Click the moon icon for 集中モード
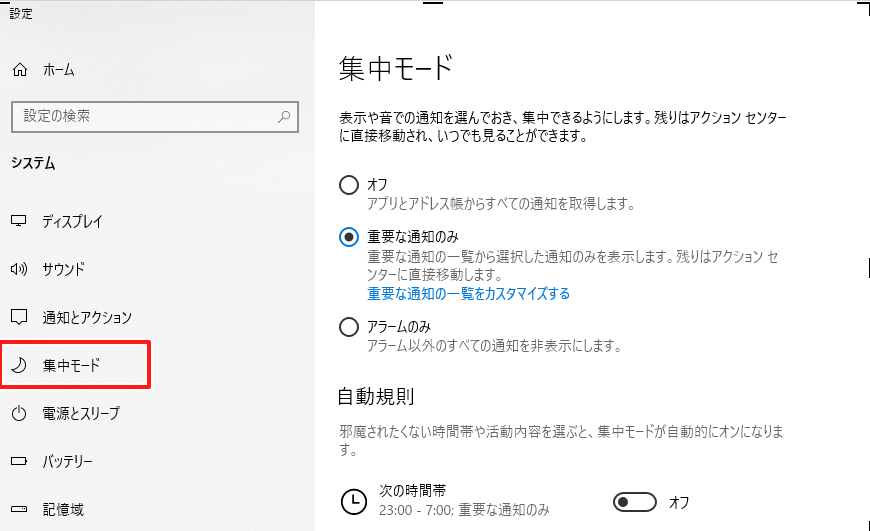 (x=19, y=365)
